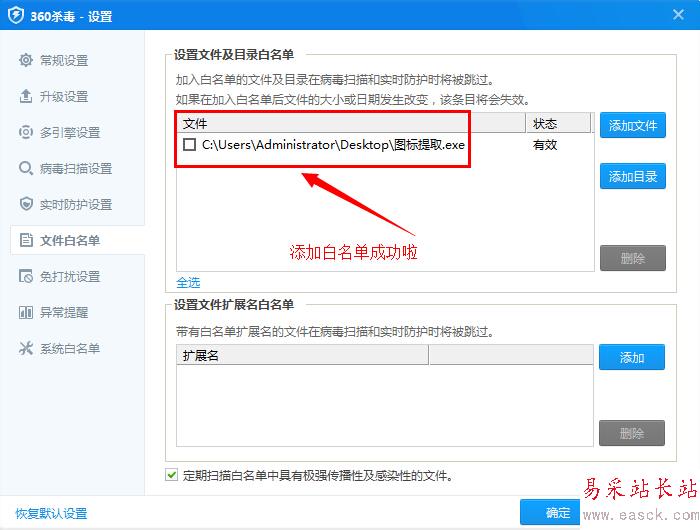Image resolution: width=700 pixels, height=530 pixels.
Task: Click the 有效 status cell
Action: point(545,145)
